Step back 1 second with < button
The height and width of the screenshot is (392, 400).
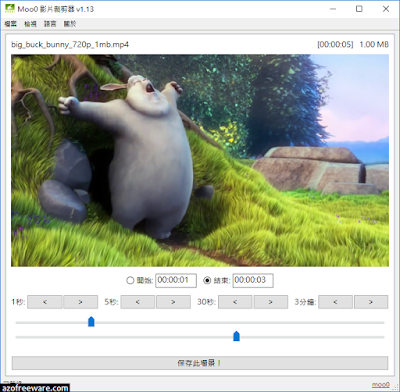pos(45,302)
